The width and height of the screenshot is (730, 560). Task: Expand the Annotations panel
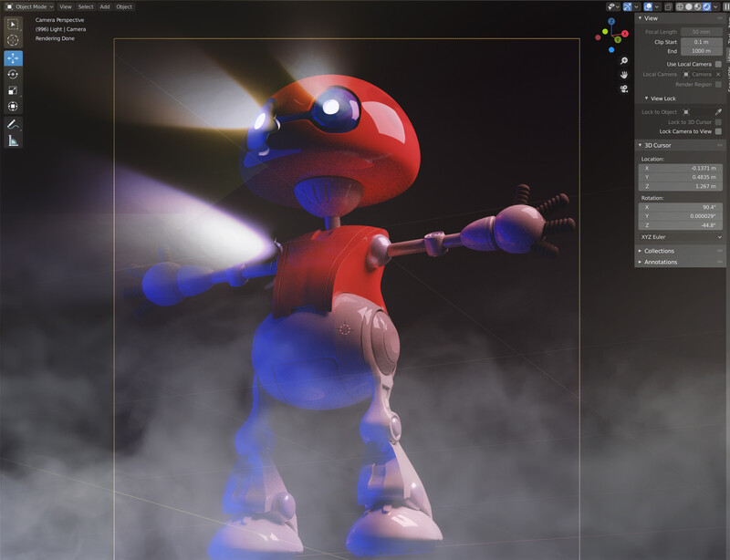[641, 262]
